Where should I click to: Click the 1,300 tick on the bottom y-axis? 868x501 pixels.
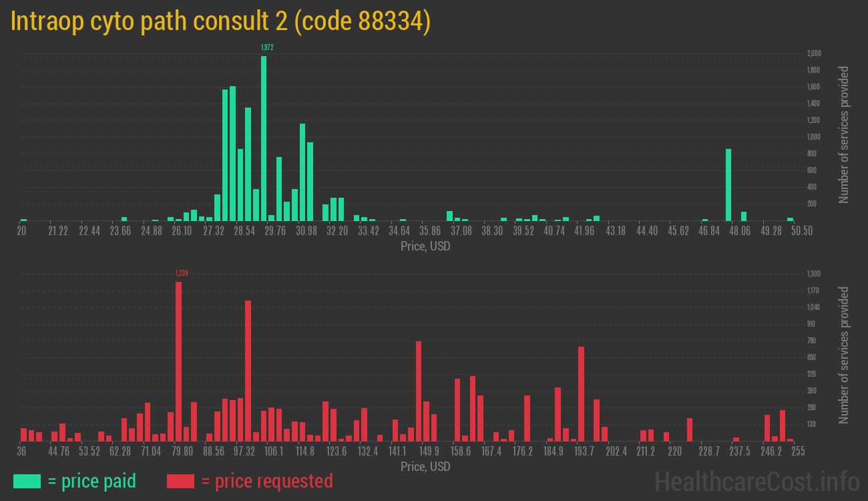coord(814,274)
